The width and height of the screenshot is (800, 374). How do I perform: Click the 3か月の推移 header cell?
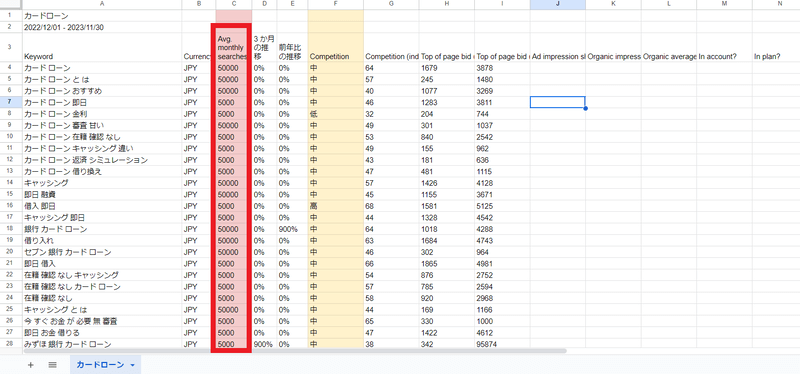click(264, 47)
